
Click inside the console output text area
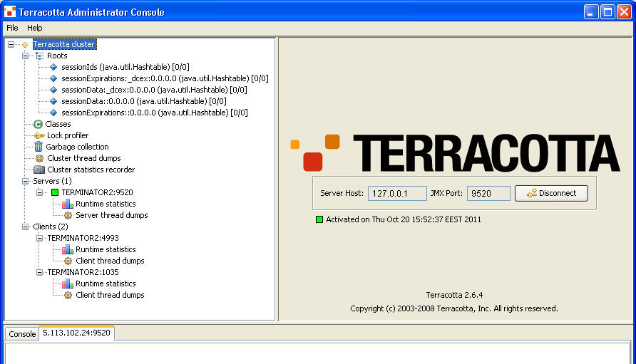tap(317, 353)
